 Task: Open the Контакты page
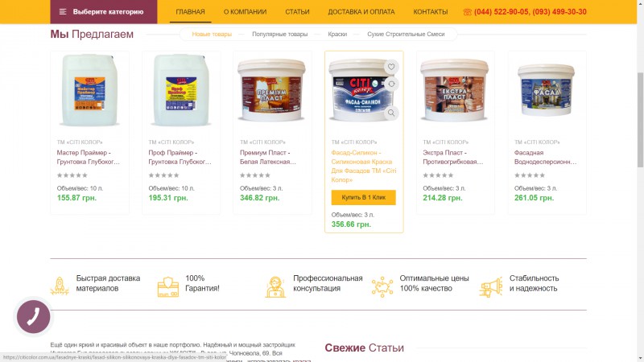click(431, 12)
